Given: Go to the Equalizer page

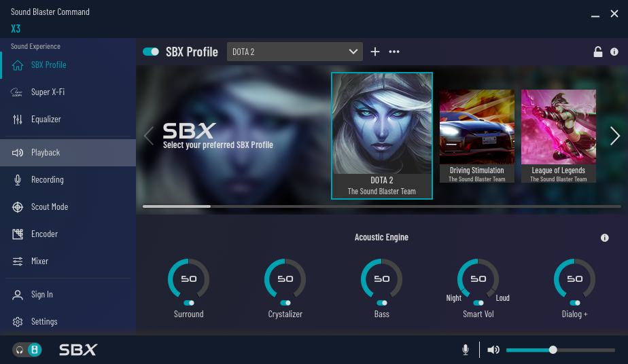Looking at the screenshot, I should [68, 120].
